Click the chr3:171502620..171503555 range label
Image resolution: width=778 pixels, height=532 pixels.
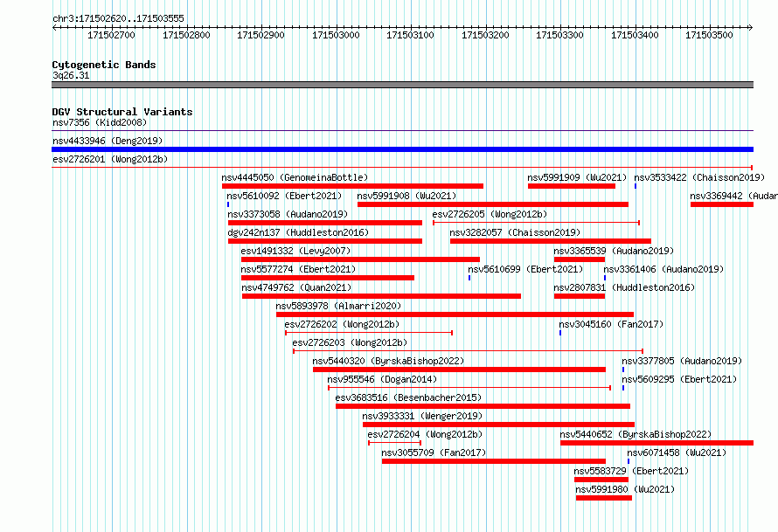coord(118,18)
